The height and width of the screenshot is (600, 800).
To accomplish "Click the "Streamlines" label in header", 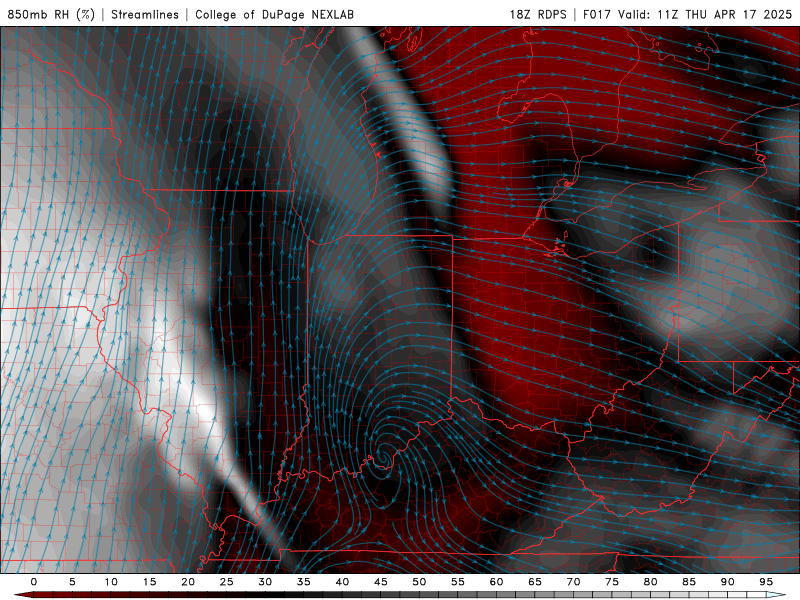I will [145, 14].
